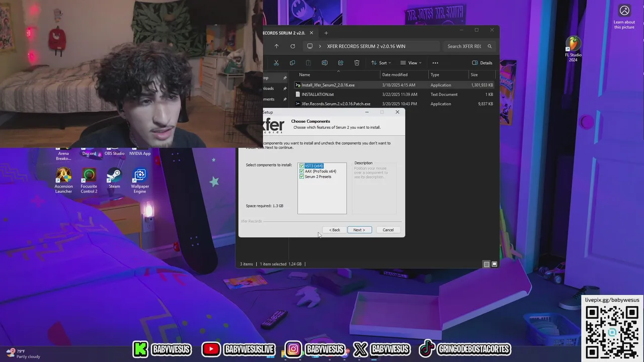Click the 1 item selected 1.24 GB status
The image size is (644, 362).
pos(281,264)
